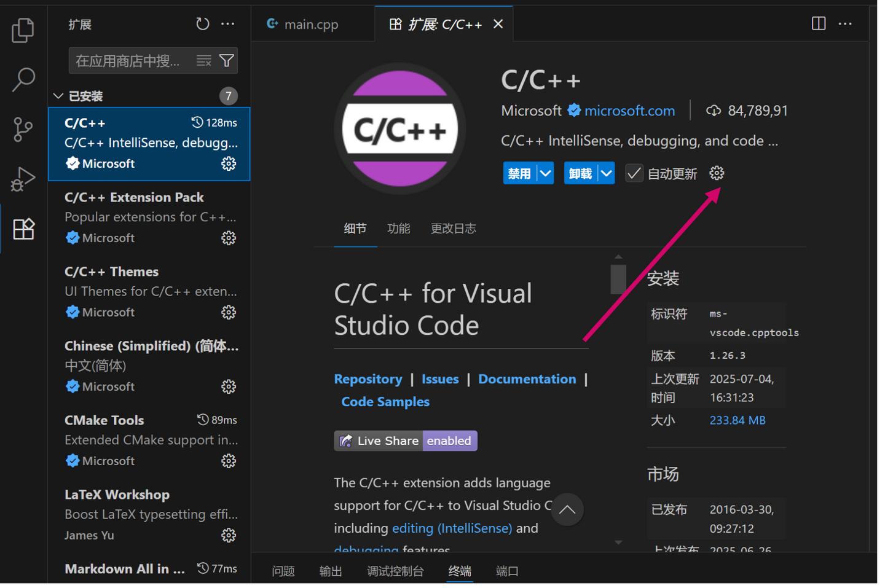Open the Extensions view icon
Viewport: 885px width, 588px height.
click(x=23, y=229)
